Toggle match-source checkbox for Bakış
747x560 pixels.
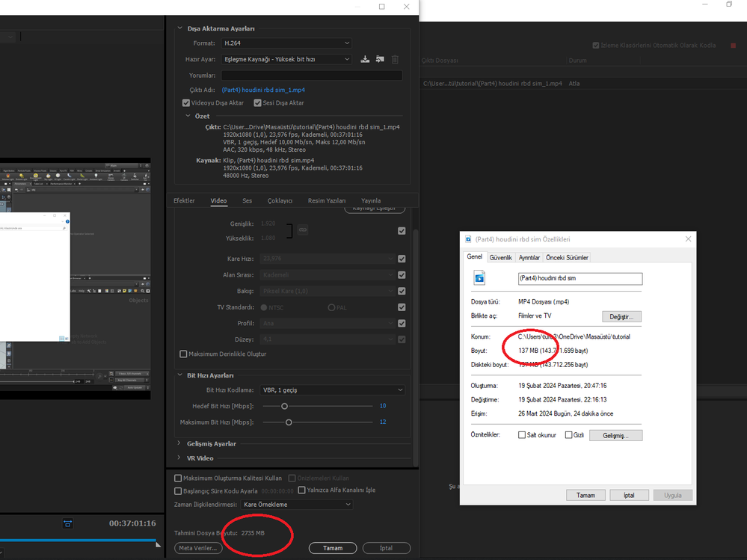(402, 291)
